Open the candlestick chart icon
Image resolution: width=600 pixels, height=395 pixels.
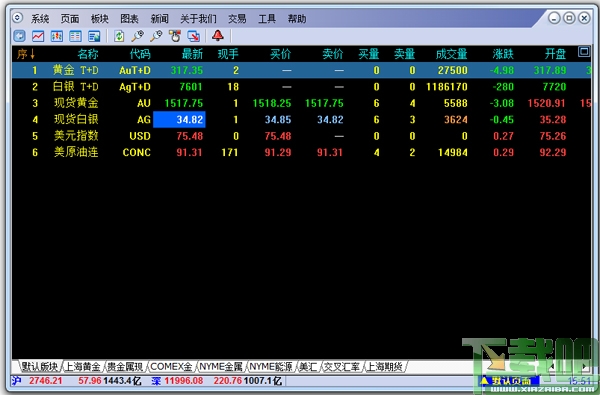(x=57, y=36)
